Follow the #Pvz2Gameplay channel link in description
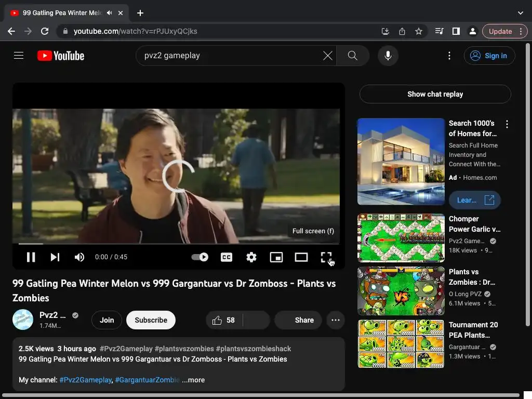The height and width of the screenshot is (399, 532). [86, 380]
